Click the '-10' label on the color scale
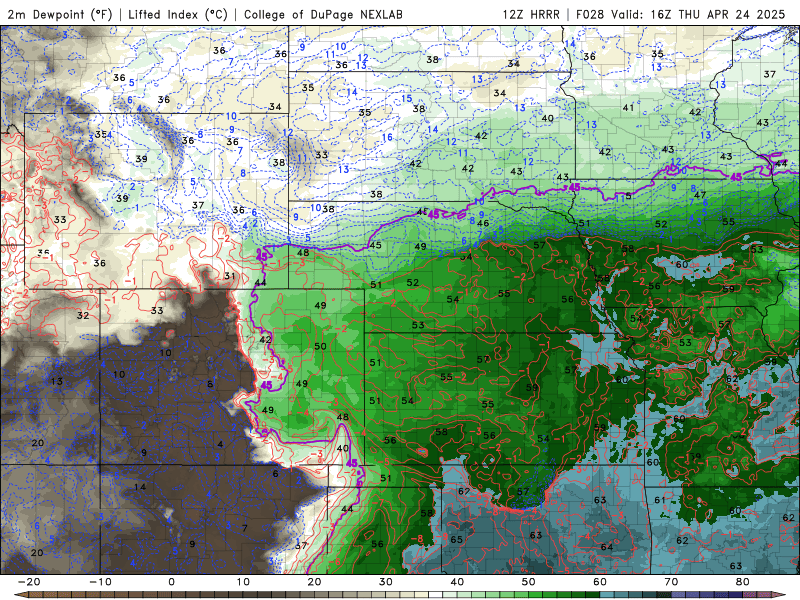The height and width of the screenshot is (600, 800). [100, 582]
